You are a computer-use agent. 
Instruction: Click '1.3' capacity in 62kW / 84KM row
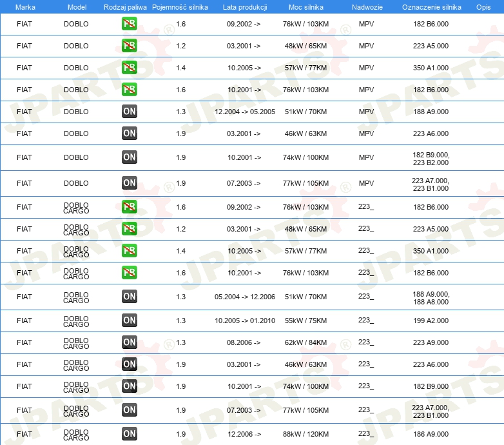coord(180,342)
